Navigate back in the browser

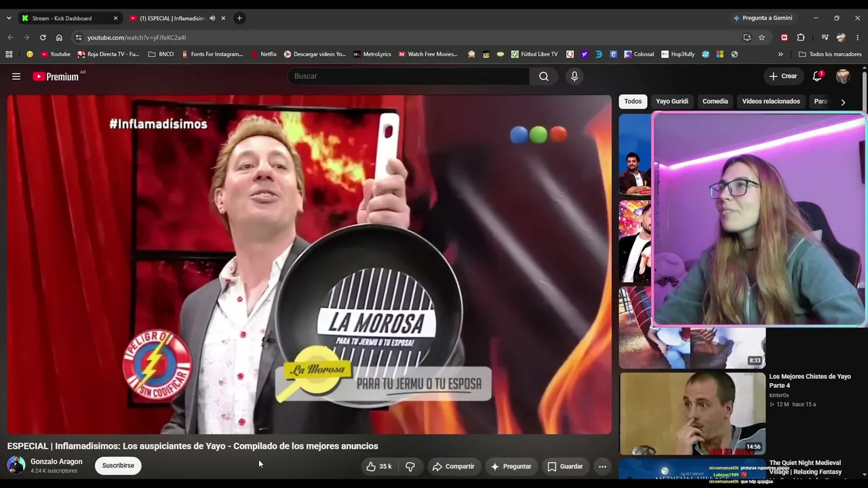[x=10, y=37]
